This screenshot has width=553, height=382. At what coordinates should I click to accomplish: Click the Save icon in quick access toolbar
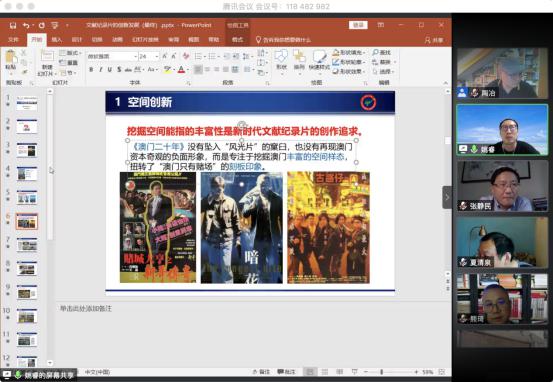(13, 25)
